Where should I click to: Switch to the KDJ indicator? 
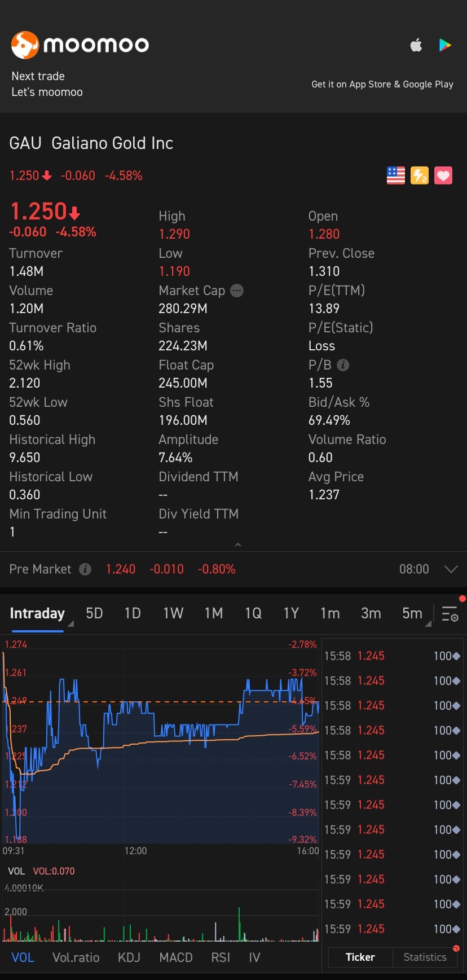tap(129, 957)
